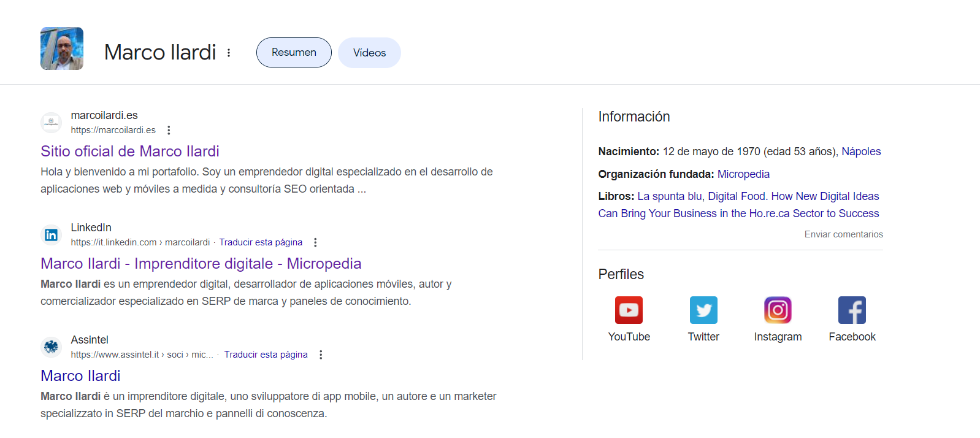
Task: Open the LinkedIn Imprenditore digitale result
Action: 201,264
